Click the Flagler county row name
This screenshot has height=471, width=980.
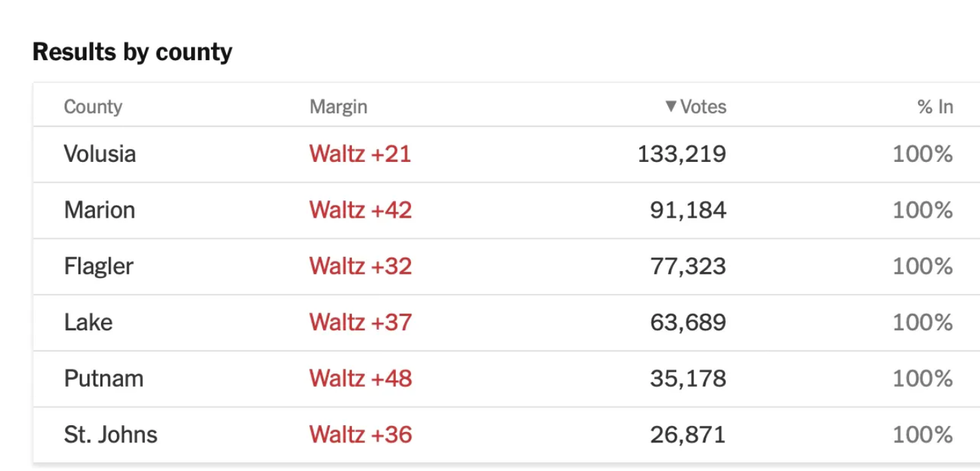[98, 266]
